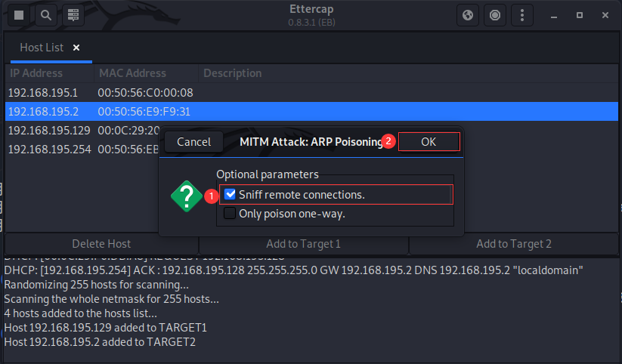622x364 pixels.
Task: Click Add to Target 1
Action: click(303, 244)
